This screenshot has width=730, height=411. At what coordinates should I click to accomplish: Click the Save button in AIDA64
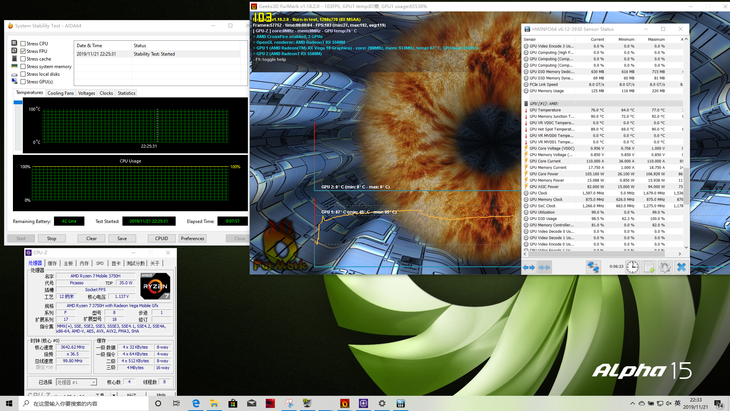pyautogui.click(x=122, y=238)
